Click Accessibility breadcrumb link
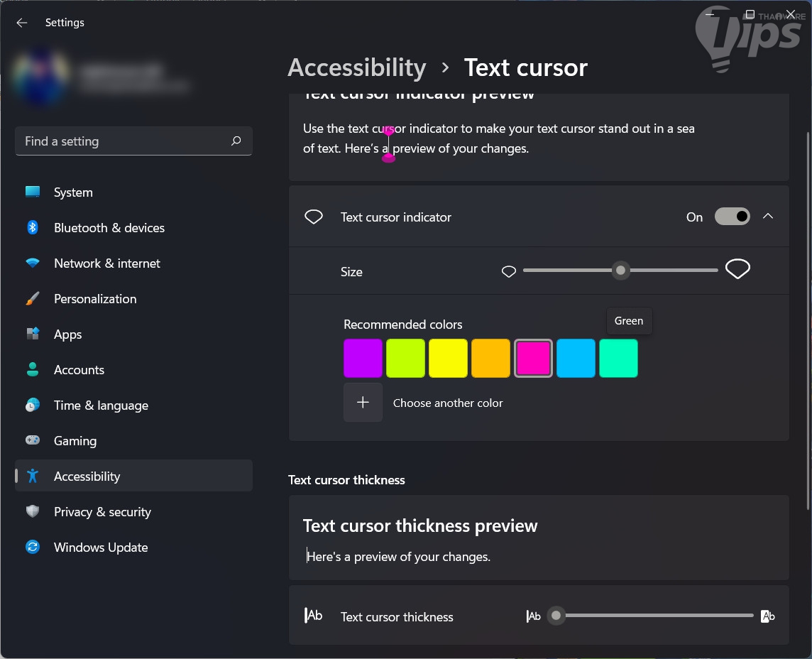 [357, 68]
